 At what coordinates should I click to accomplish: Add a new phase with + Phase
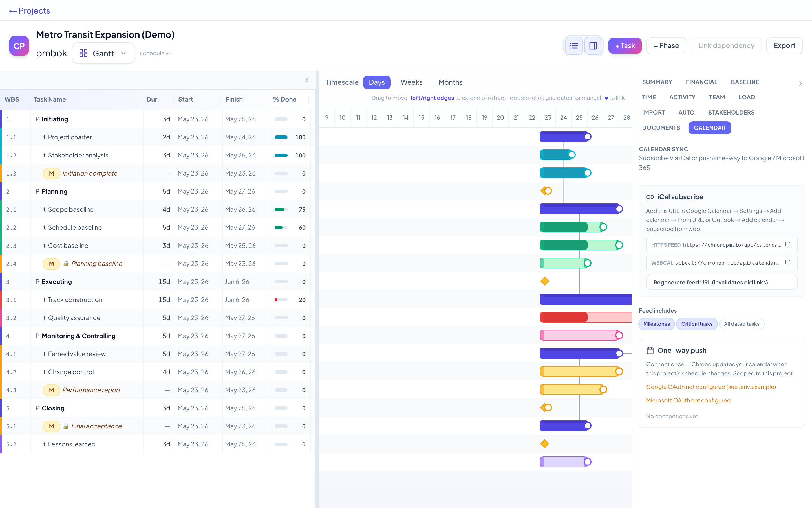point(666,46)
